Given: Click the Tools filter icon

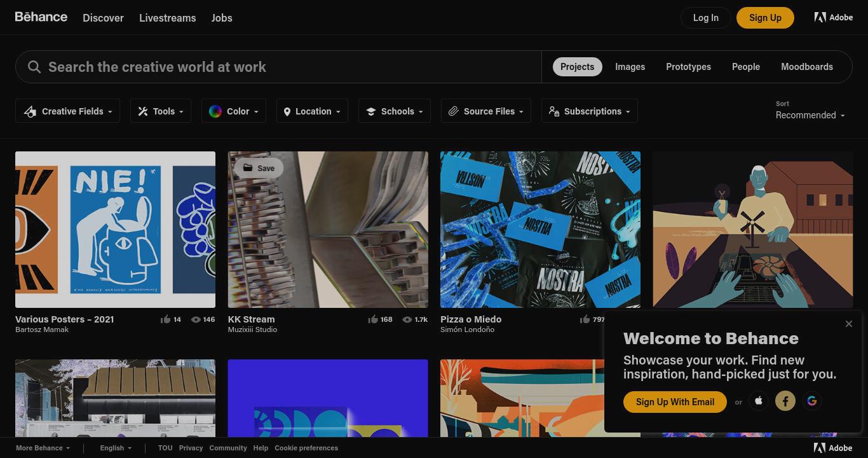Looking at the screenshot, I should [143, 111].
